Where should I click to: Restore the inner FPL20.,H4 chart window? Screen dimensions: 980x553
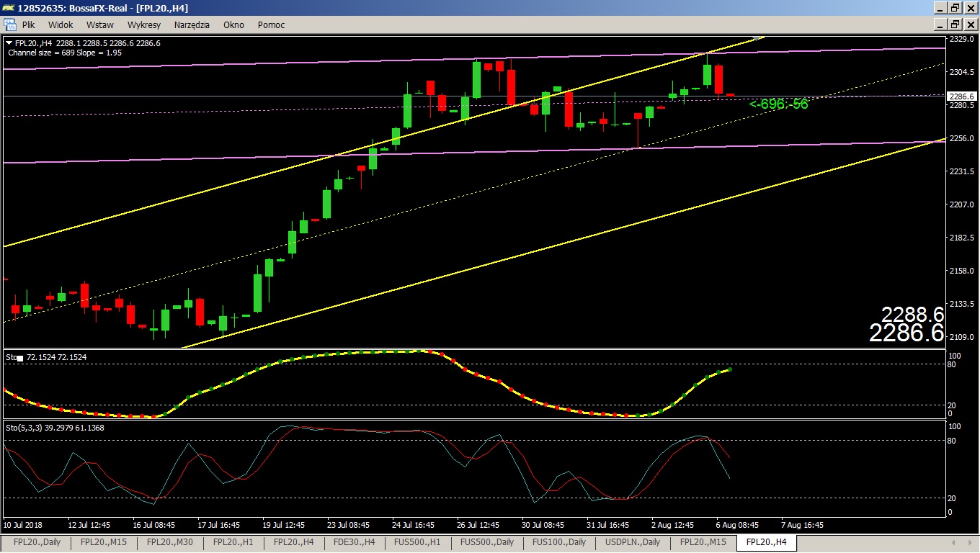coord(955,24)
